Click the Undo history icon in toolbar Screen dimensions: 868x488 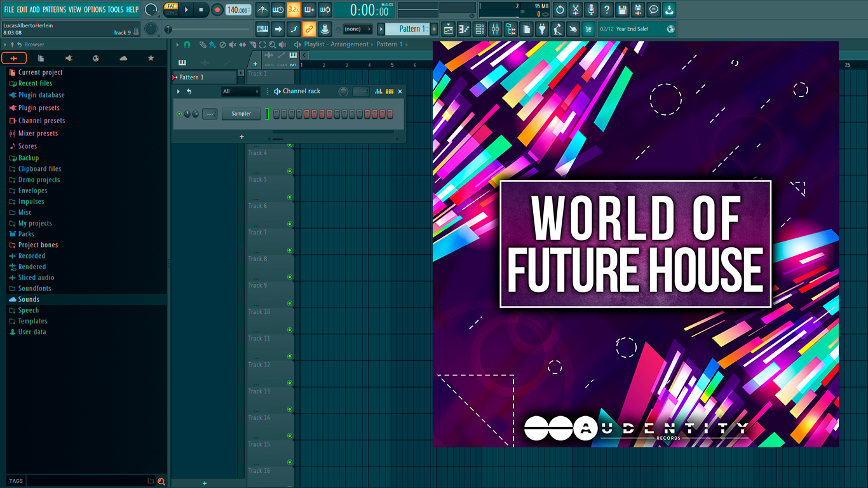click(x=560, y=10)
